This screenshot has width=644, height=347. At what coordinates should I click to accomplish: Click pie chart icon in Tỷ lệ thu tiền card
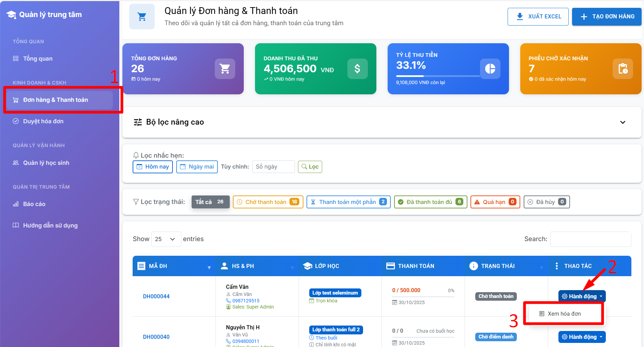click(490, 69)
